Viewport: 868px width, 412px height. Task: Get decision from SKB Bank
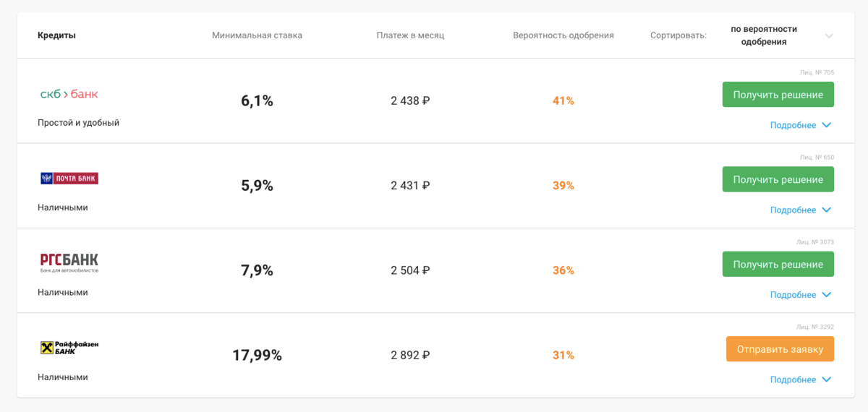tap(778, 95)
